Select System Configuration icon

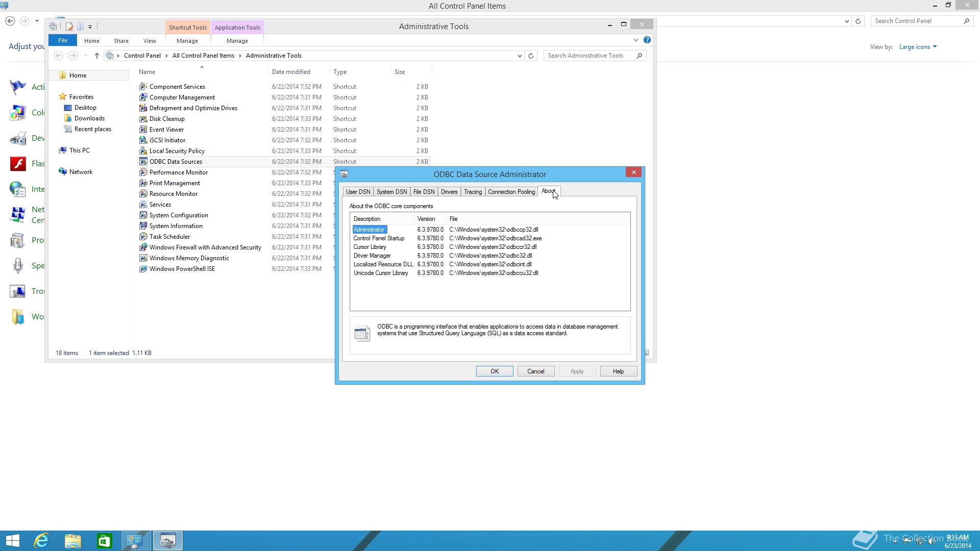pyautogui.click(x=143, y=215)
